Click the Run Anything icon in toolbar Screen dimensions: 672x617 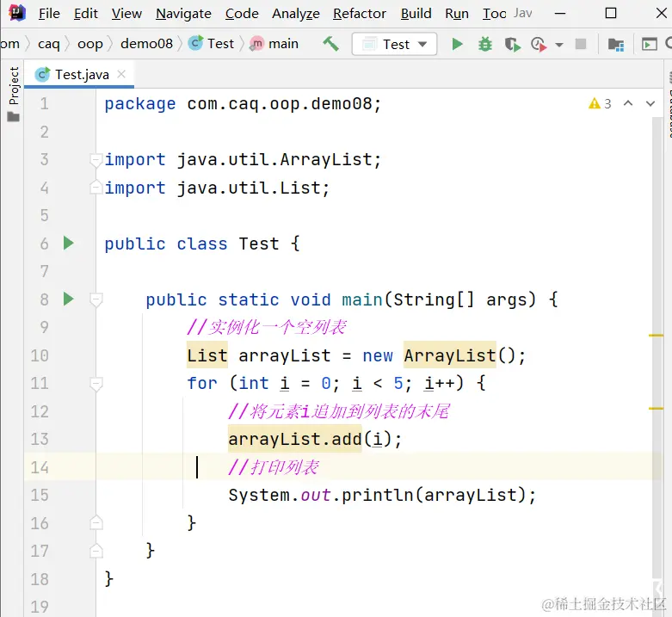649,44
